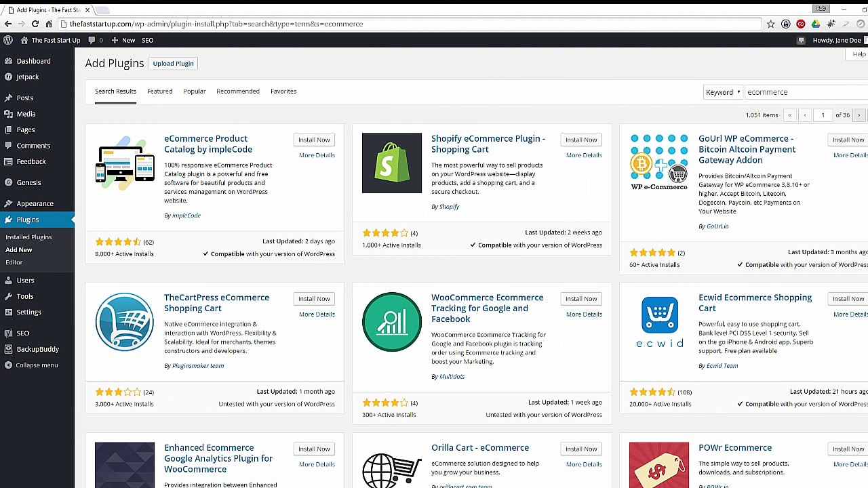
Task: Click the TheCartPress plugin logo
Action: 125,322
